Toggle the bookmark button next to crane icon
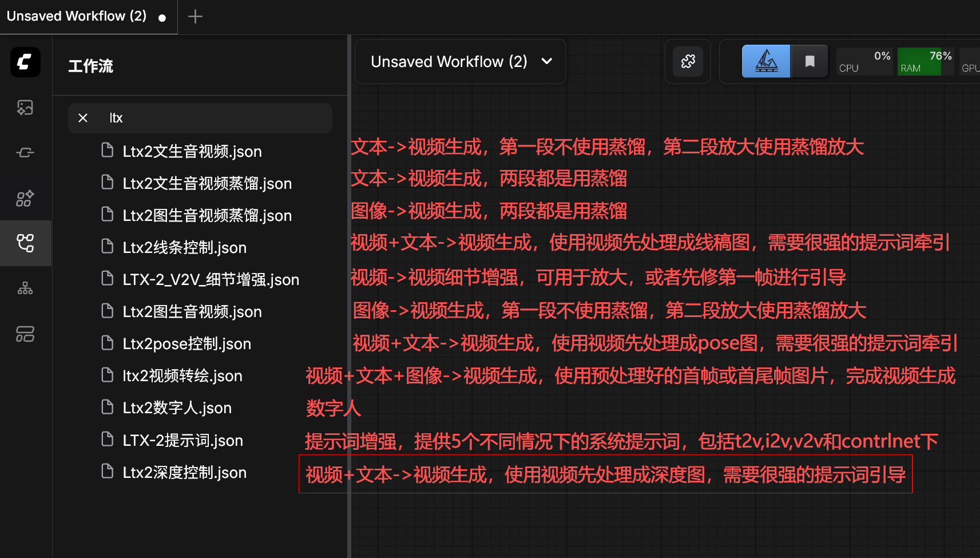Image resolution: width=980 pixels, height=558 pixels. tap(810, 61)
